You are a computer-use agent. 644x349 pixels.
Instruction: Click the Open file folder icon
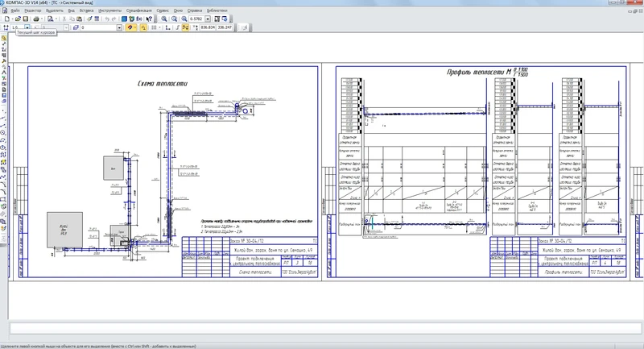[x=16, y=18]
